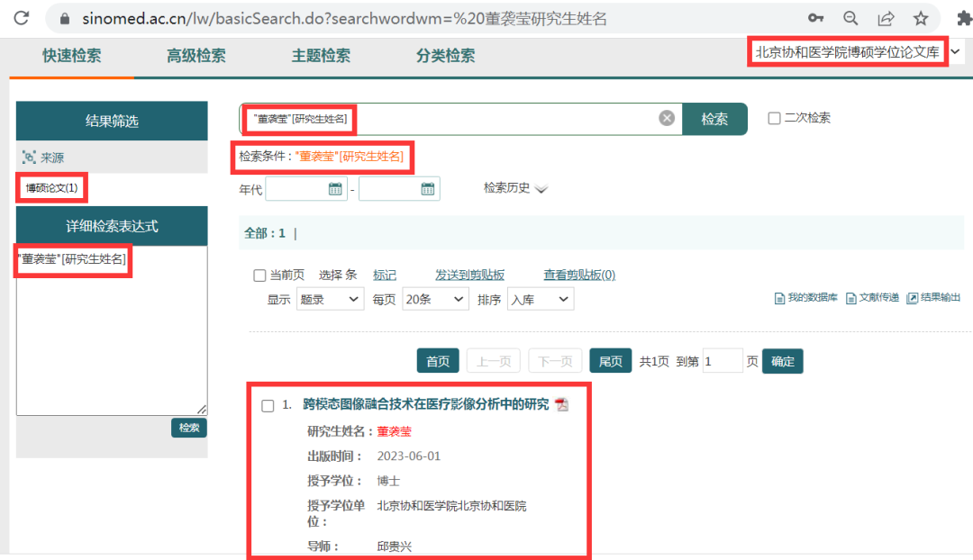
Task: Enable the 二次检索 checkbox
Action: pyautogui.click(x=774, y=118)
